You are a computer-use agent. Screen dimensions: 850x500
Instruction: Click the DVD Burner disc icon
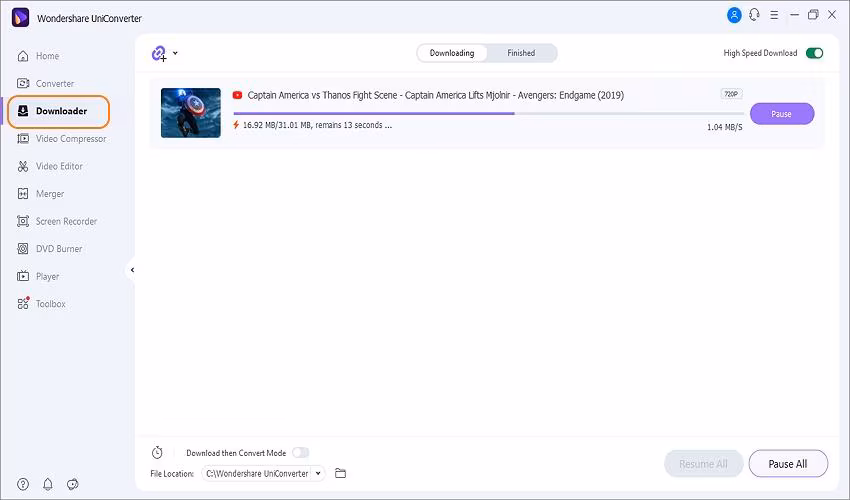(23, 249)
